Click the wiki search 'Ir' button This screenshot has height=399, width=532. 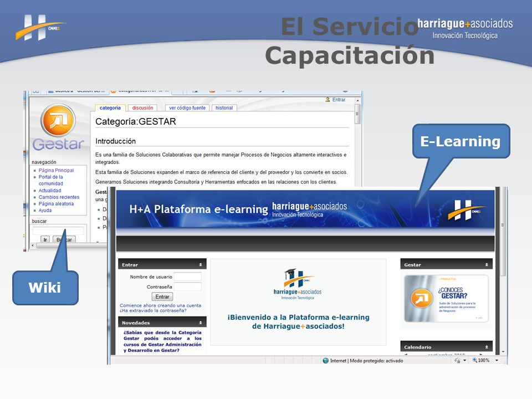pos(45,239)
